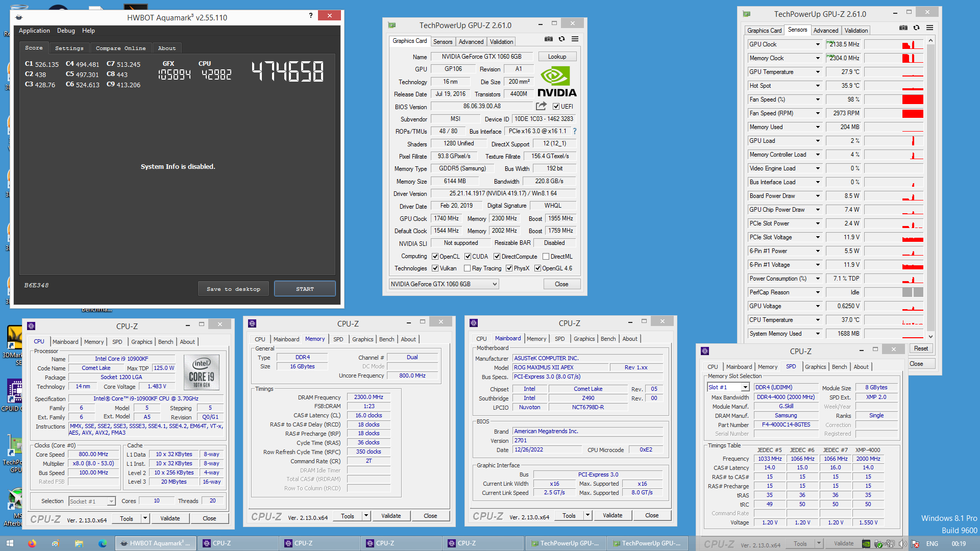Launch Firefox from the taskbar
Screen dimensions: 980x551
pyautogui.click(x=32, y=543)
